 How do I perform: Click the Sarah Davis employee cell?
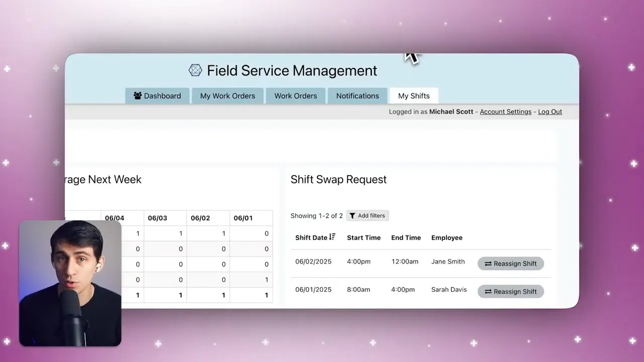[449, 290]
